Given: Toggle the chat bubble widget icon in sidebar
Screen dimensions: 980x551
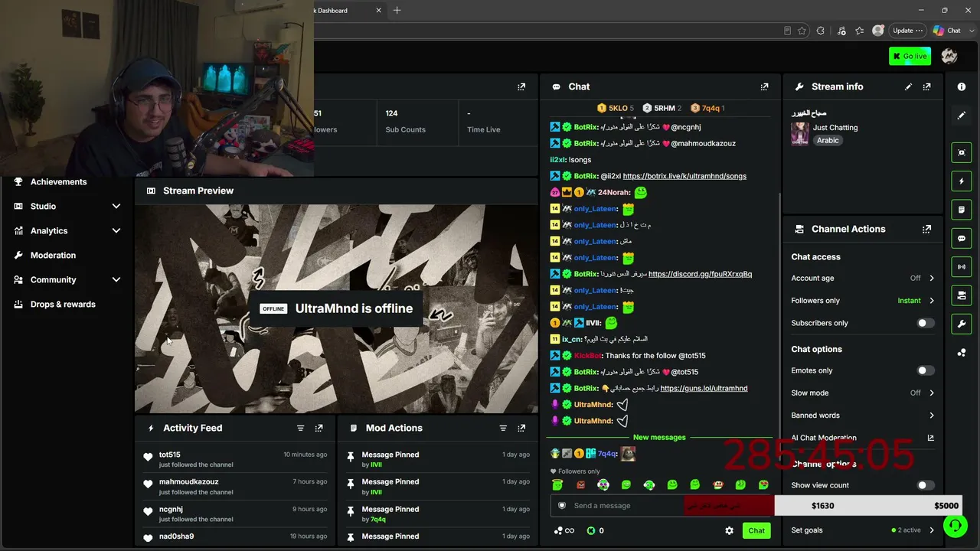Looking at the screenshot, I should [x=962, y=238].
